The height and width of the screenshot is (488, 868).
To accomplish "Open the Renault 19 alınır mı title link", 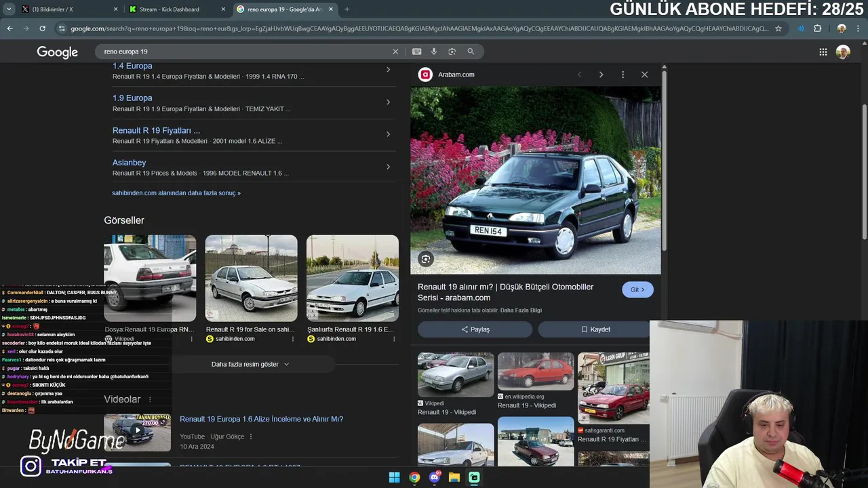I will [505, 292].
